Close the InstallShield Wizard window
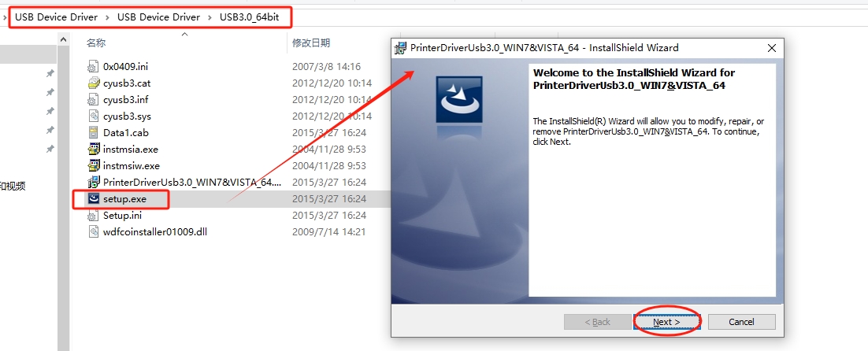 [771, 48]
